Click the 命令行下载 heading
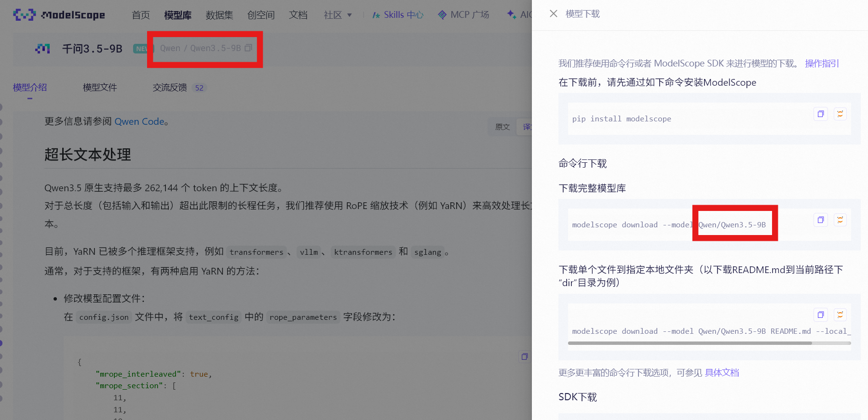This screenshot has width=868, height=420. click(x=583, y=163)
